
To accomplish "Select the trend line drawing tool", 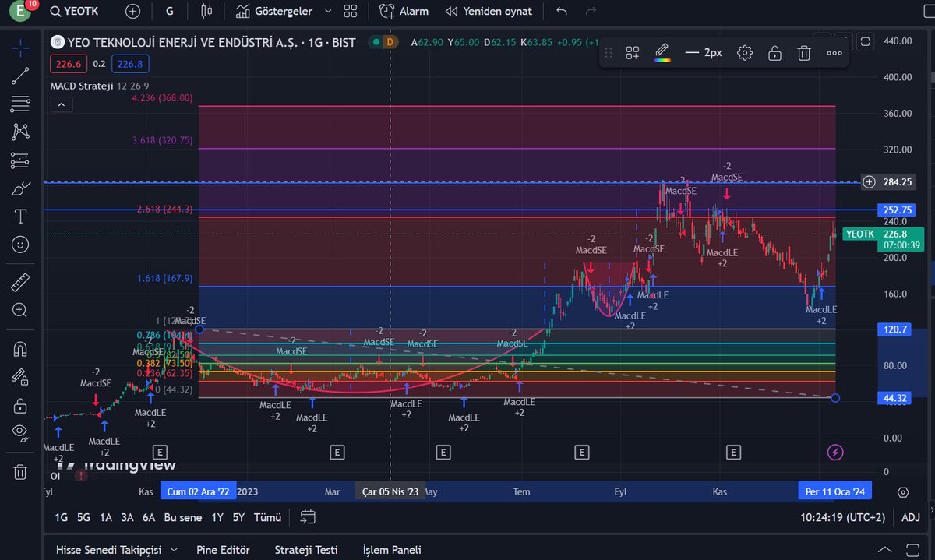I will (x=20, y=76).
